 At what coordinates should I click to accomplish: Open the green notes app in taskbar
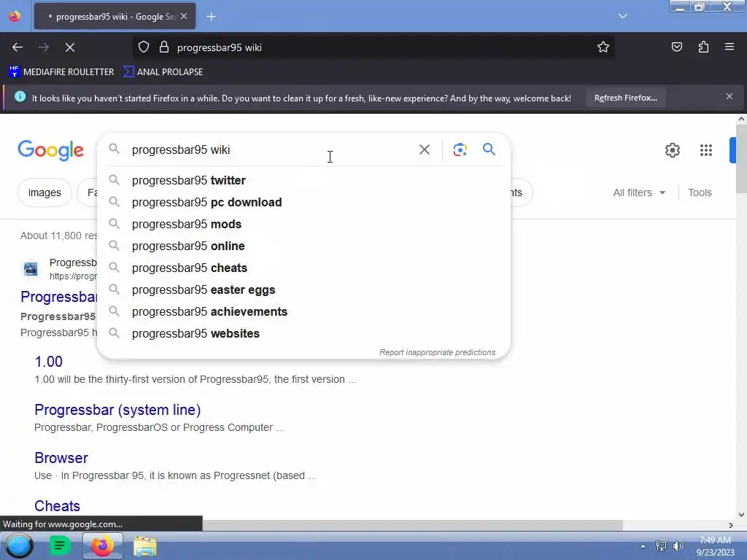pyautogui.click(x=60, y=545)
